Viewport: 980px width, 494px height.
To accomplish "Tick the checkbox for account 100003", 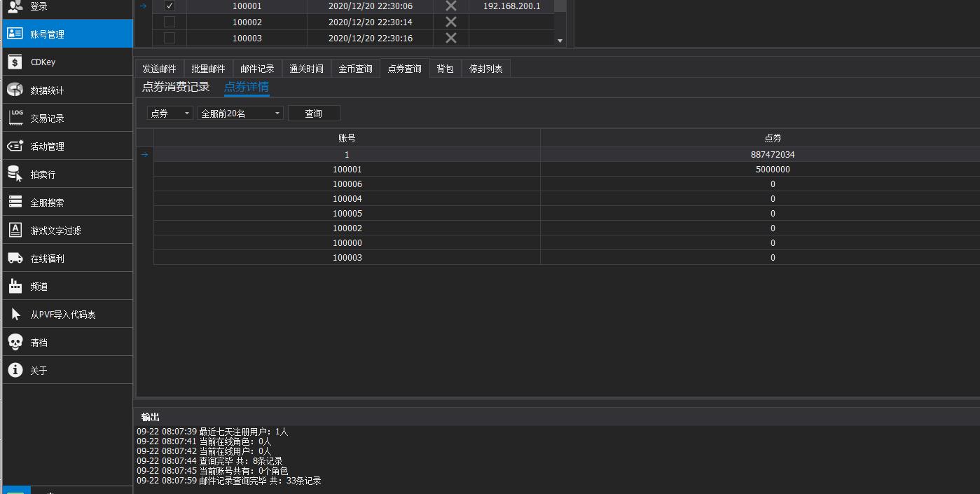I will tap(170, 39).
